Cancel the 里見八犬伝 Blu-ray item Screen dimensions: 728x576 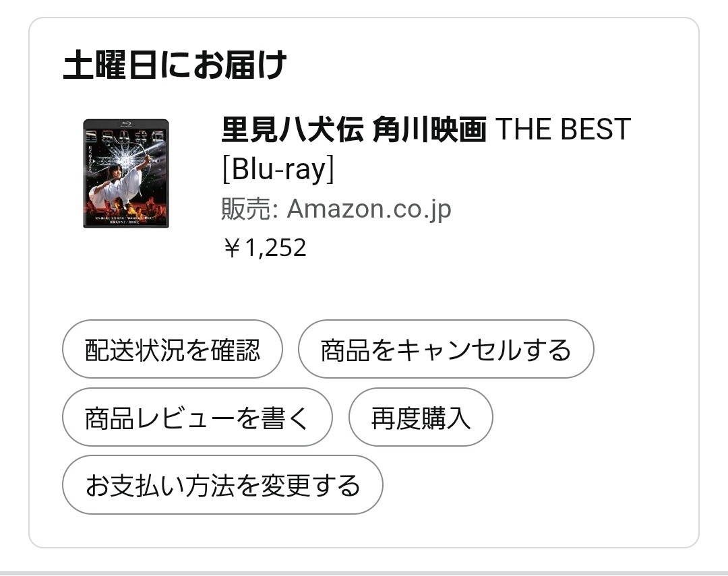pos(446,350)
